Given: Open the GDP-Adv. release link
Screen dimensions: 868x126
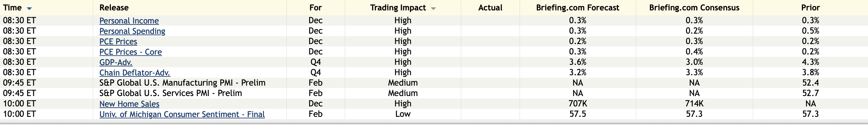Looking at the screenshot, I should pyautogui.click(x=116, y=62).
